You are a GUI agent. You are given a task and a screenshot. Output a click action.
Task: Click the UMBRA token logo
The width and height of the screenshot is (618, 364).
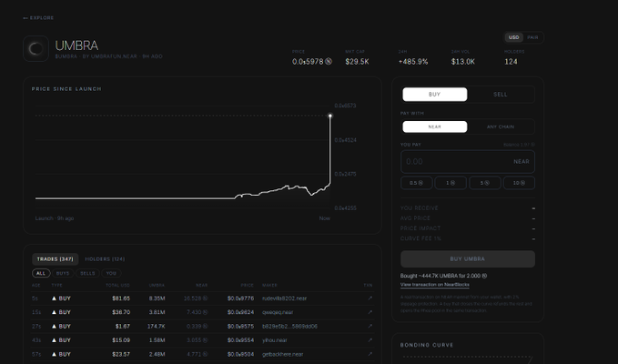(x=35, y=48)
